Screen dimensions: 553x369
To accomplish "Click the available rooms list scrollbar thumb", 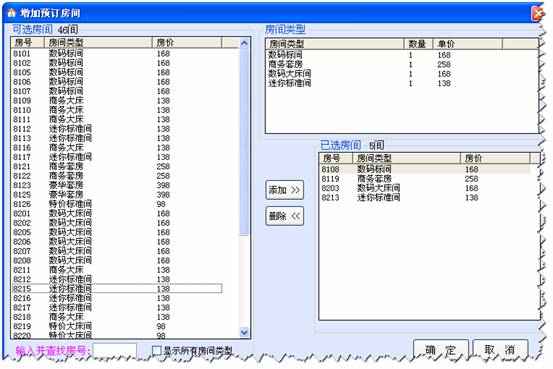I will [x=244, y=141].
